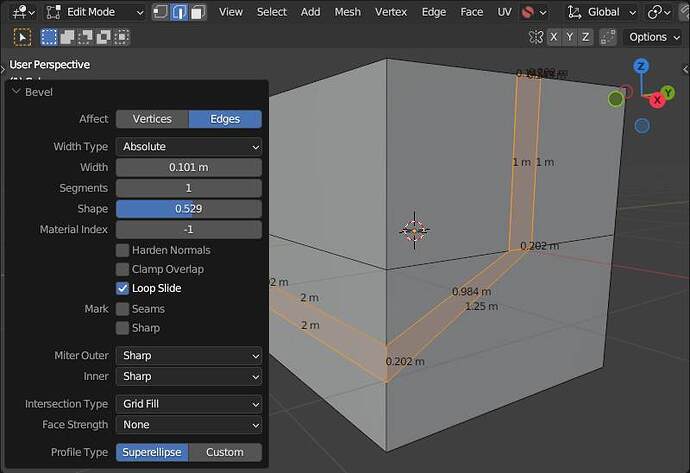
Task: Click the red striped sphere icon
Action: tap(527, 12)
